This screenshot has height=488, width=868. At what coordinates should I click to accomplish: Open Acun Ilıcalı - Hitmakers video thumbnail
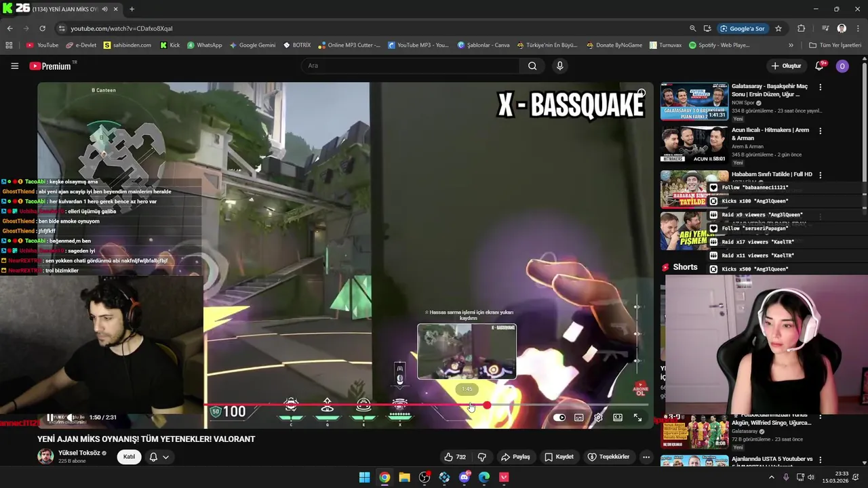694,144
